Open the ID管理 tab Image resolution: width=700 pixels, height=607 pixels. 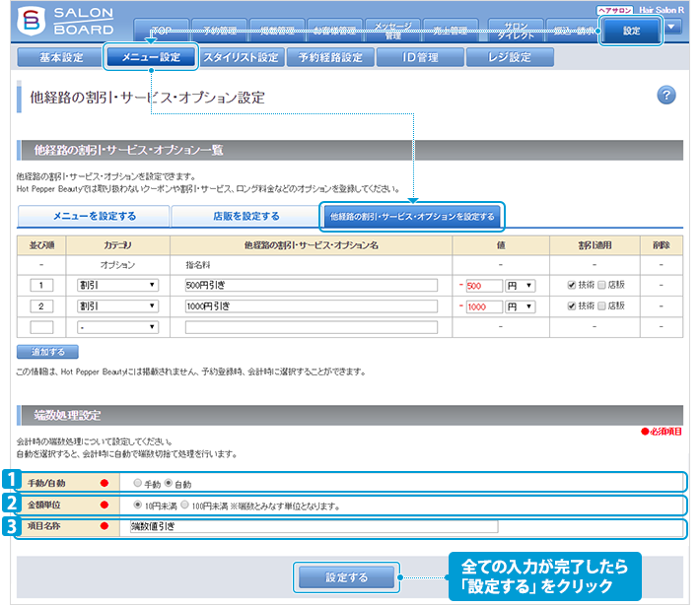pos(421,57)
